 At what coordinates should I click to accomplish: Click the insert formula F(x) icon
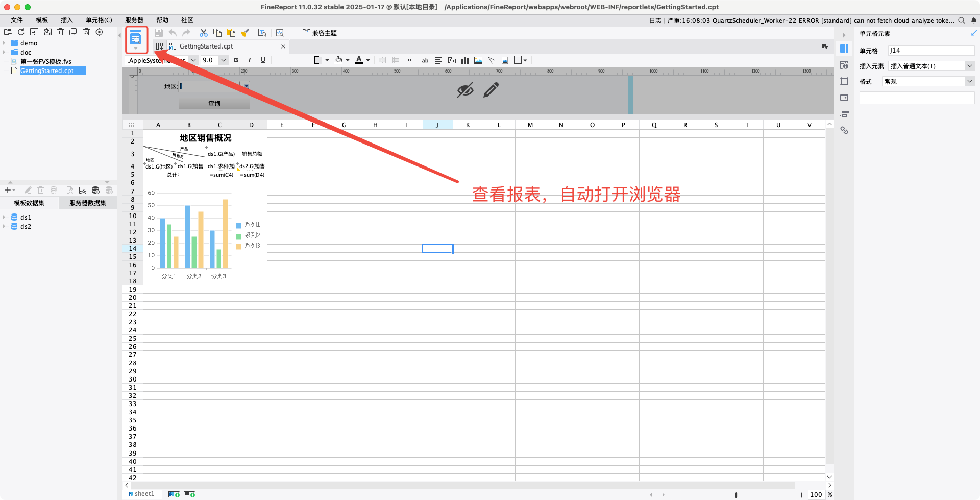pyautogui.click(x=451, y=60)
